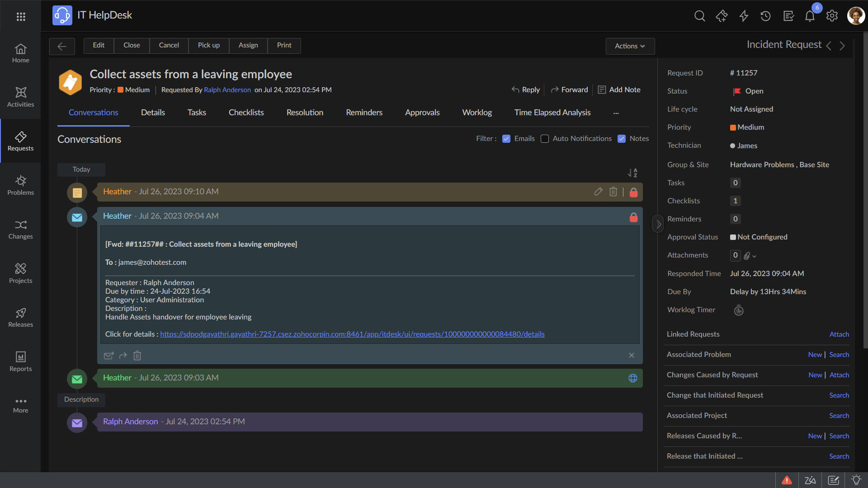Click the conversation sort order icon

tap(632, 173)
